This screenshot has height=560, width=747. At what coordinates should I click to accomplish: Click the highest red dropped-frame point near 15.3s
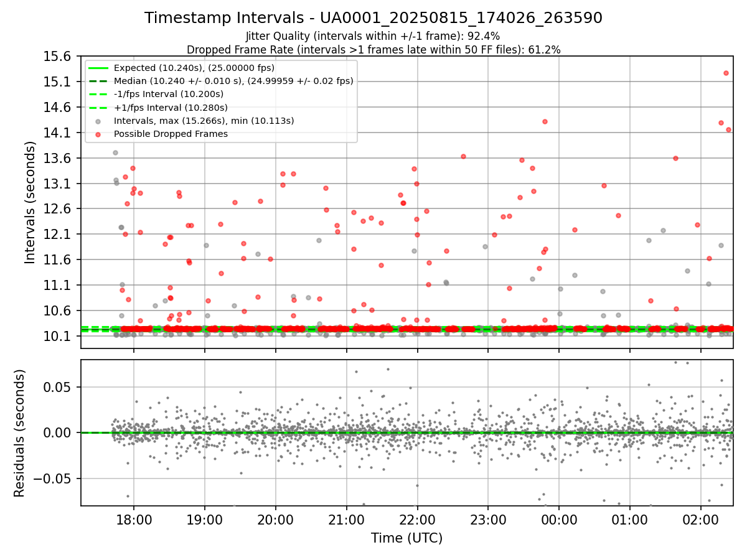(726, 73)
